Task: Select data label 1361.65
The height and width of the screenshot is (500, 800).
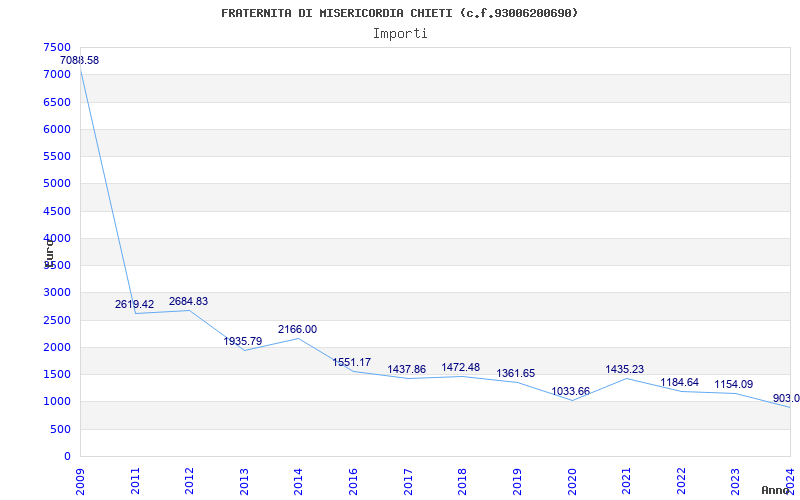Action: point(516,373)
